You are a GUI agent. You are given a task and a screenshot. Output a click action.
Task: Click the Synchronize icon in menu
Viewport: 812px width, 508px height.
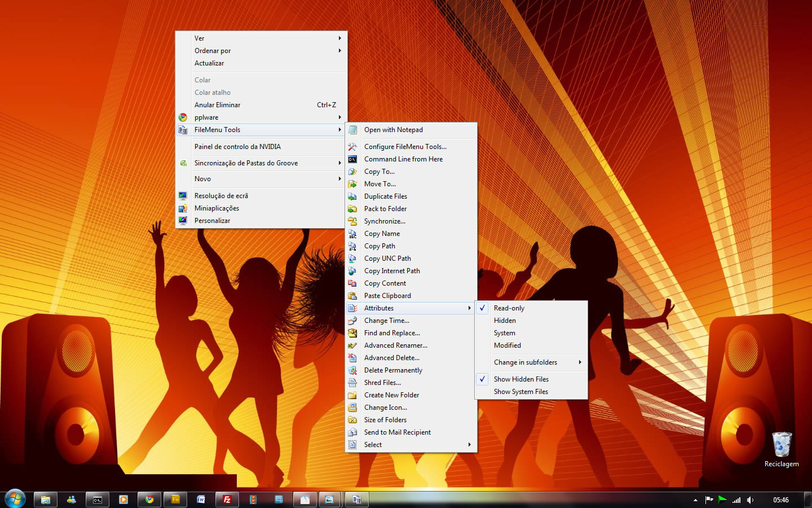pos(352,221)
